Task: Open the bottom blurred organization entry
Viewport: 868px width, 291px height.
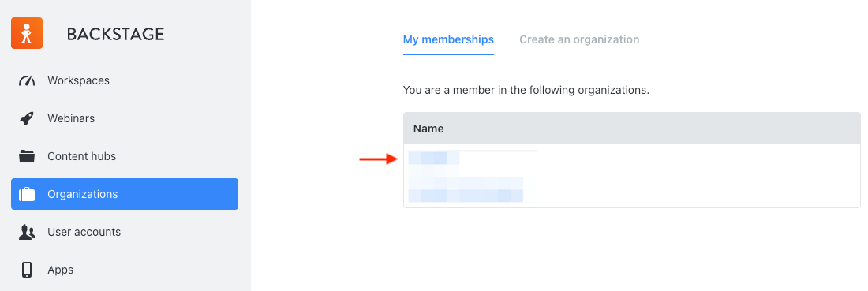Action: point(466,196)
